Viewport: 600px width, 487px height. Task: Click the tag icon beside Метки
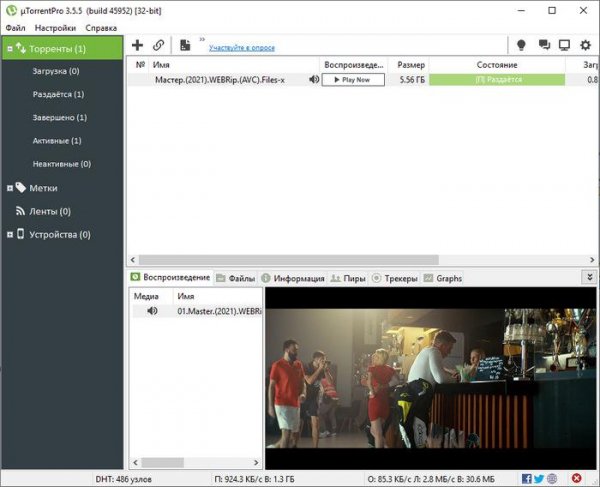[21, 187]
